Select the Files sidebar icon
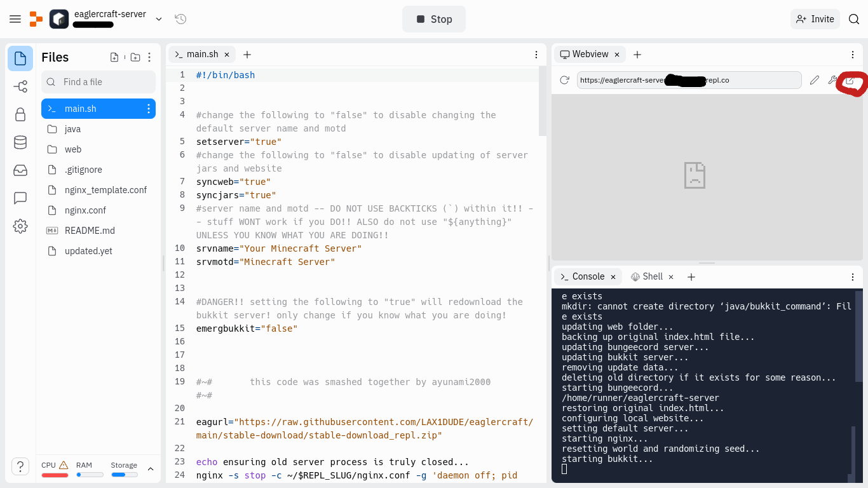This screenshot has height=488, width=868. pyautogui.click(x=20, y=58)
